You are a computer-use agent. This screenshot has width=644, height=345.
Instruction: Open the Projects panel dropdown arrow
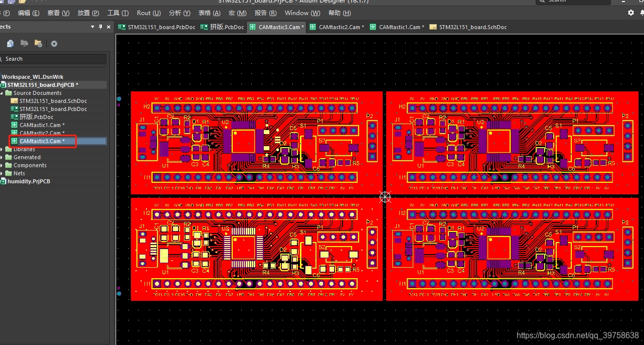tap(92, 27)
